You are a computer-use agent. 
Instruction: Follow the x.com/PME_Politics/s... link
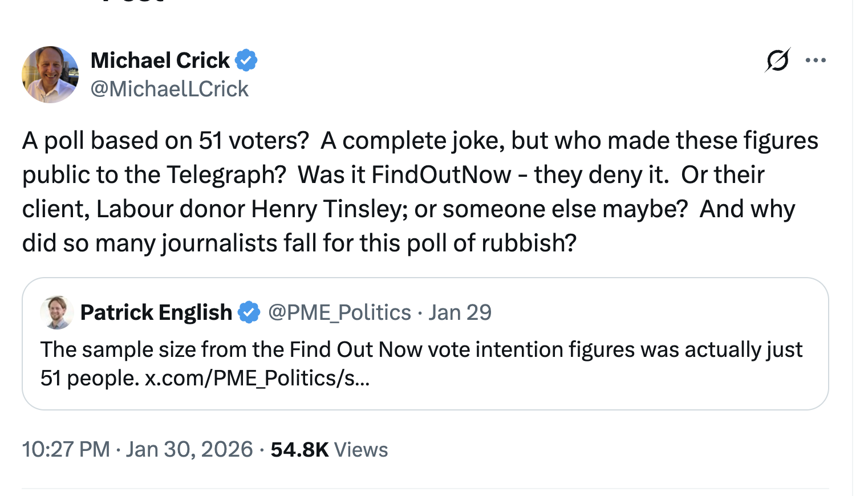[x=257, y=379]
